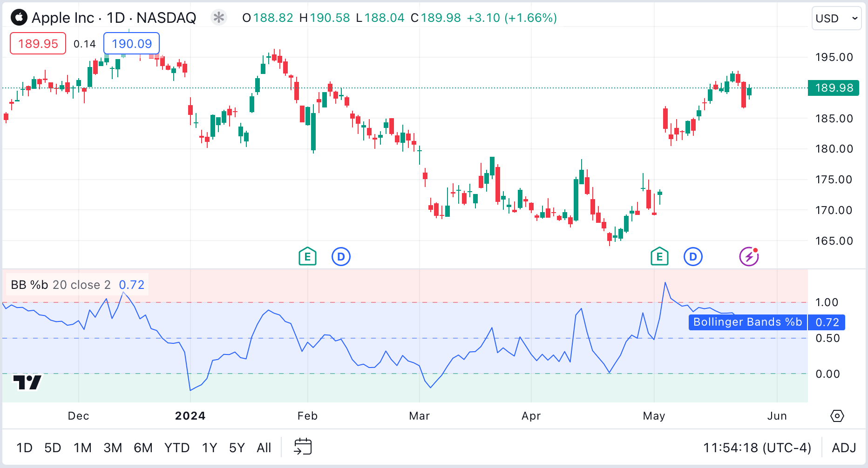This screenshot has height=468, width=868.
Task: Click the 0.50 indicator axis label
Action: click(x=827, y=338)
